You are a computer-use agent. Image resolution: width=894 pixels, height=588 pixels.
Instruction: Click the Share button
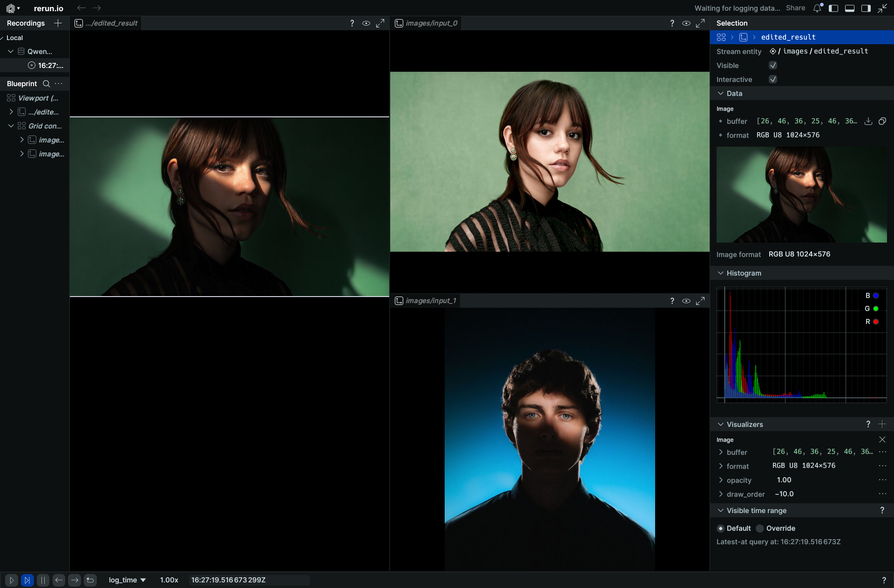(x=795, y=8)
